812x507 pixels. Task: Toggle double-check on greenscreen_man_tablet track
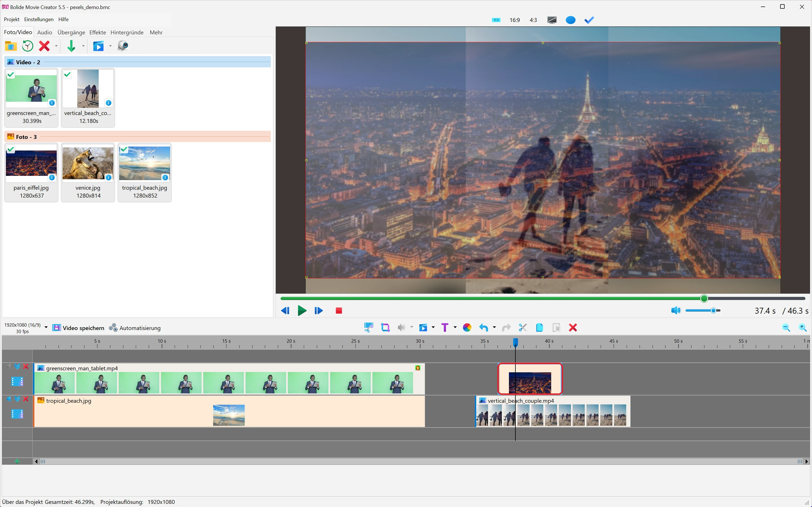tap(17, 366)
